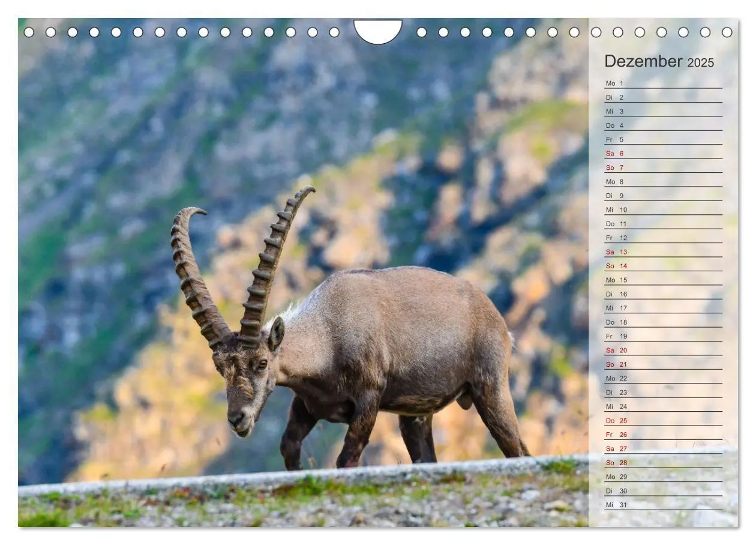The width and height of the screenshot is (756, 545).
Task: Choose the Fr 12 calendar entry
Action: (663, 238)
